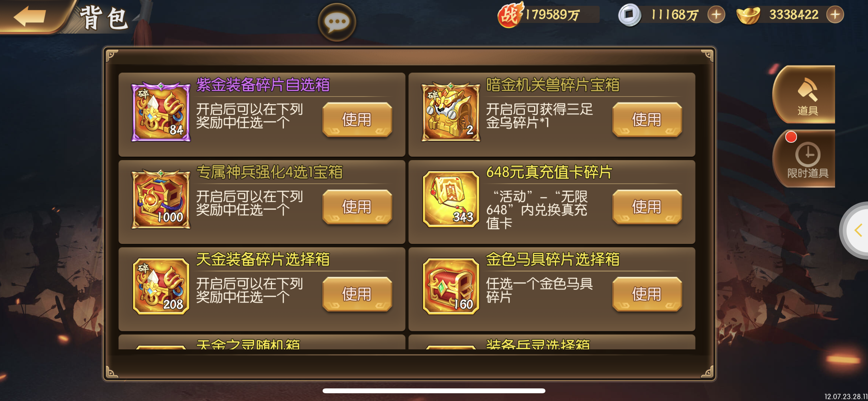This screenshot has width=868, height=401.
Task: Select the 专属神兵强化4选1宝箱 chest icon
Action: click(161, 200)
